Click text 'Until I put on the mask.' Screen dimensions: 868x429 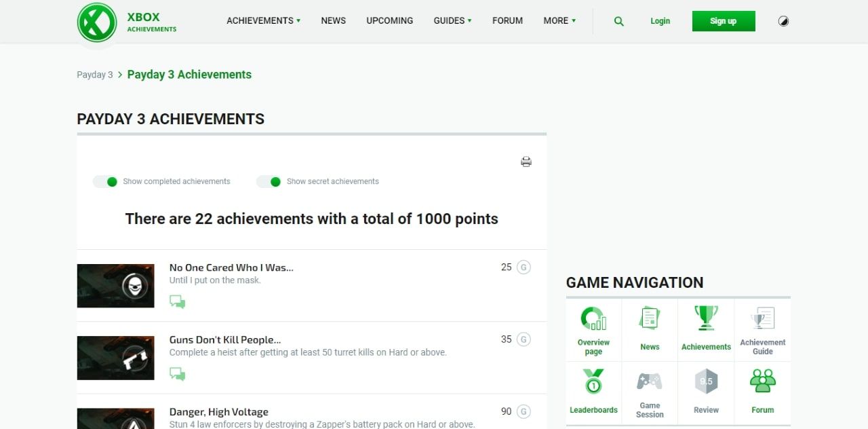(x=215, y=280)
